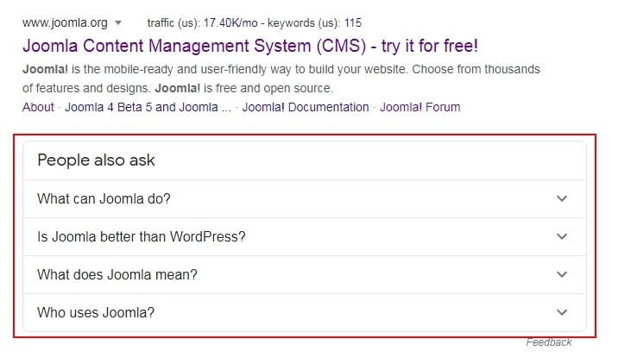Click the People also ask heading

pos(96,160)
